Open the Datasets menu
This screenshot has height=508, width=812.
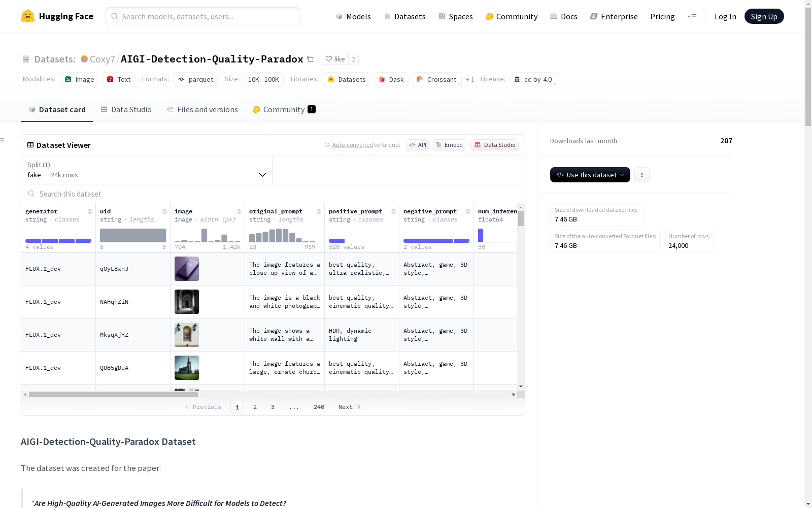[404, 16]
